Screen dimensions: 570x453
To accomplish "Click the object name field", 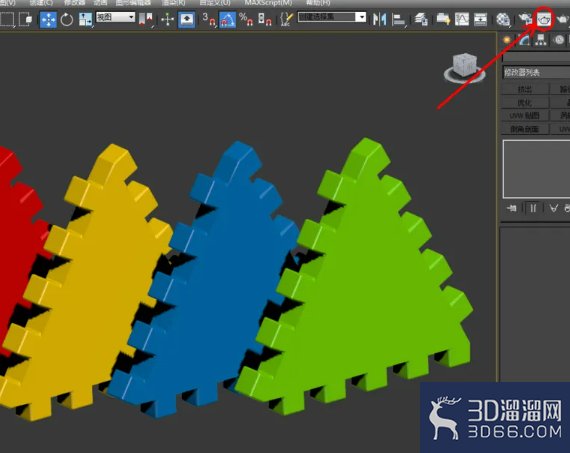I will click(536, 57).
